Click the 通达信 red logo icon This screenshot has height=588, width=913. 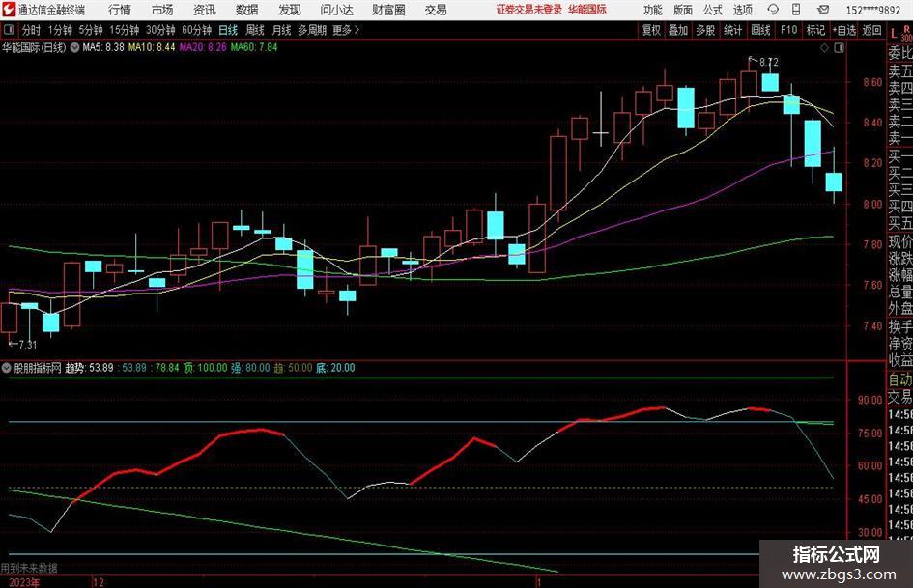click(x=10, y=10)
